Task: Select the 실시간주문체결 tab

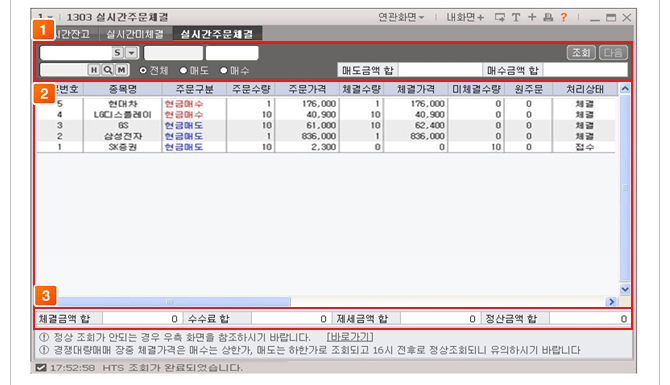Action: point(217,34)
